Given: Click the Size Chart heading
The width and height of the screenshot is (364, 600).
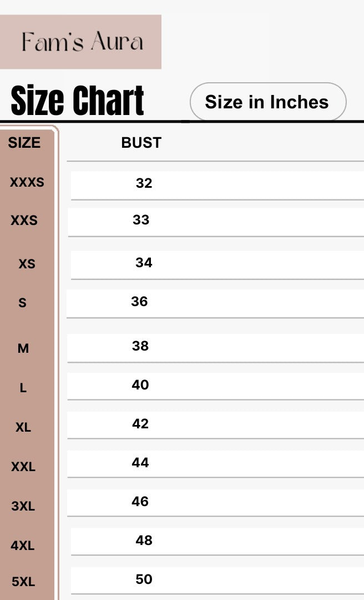Looking at the screenshot, I should click(78, 101).
